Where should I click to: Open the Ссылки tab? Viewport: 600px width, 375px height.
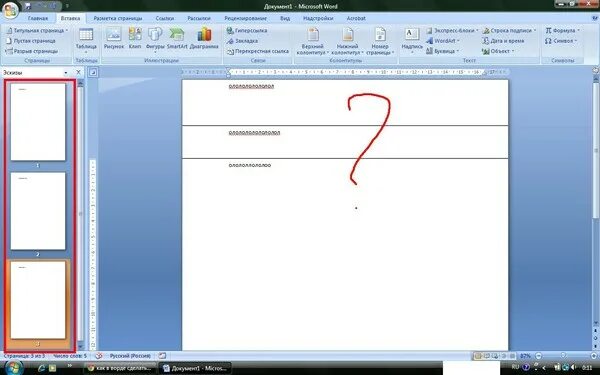click(x=165, y=18)
